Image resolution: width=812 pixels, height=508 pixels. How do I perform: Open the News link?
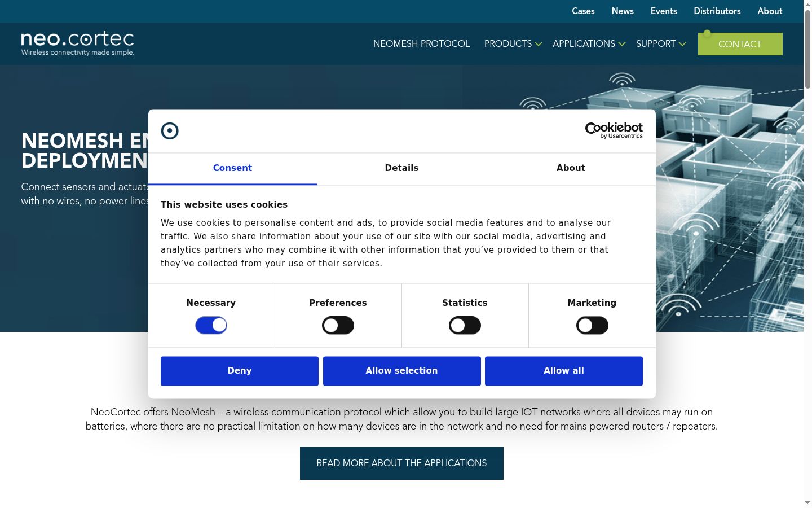(x=623, y=11)
